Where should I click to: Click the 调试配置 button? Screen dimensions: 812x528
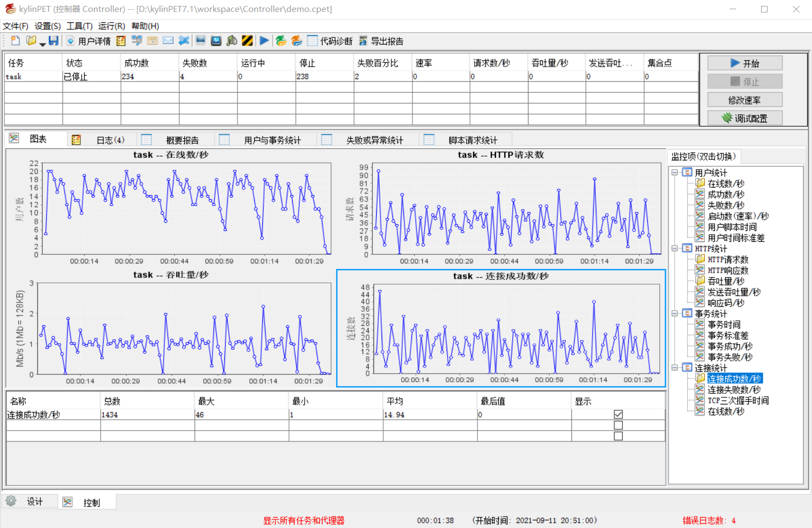[745, 118]
